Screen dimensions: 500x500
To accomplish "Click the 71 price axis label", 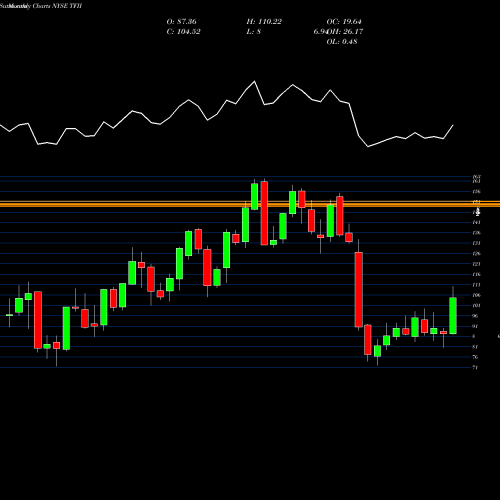I will pyautogui.click(x=475, y=367).
